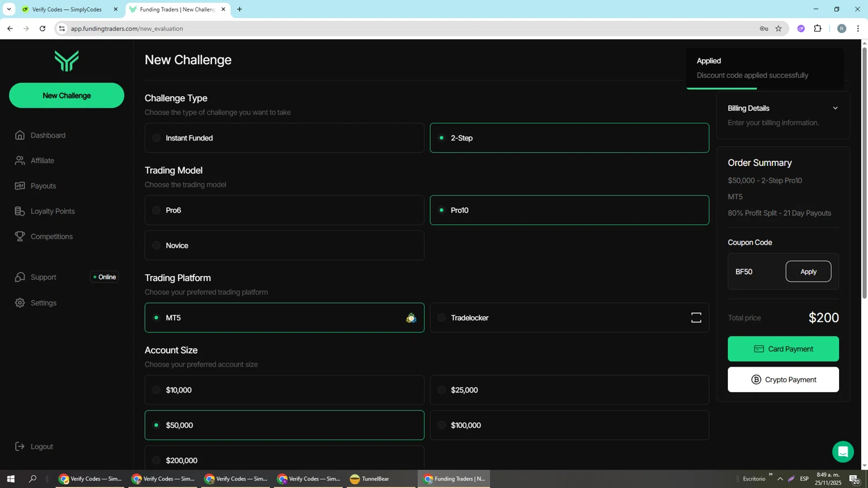Close the Verify Codes SimplyCodes tab
Image resolution: width=868 pixels, height=488 pixels.
115,9
